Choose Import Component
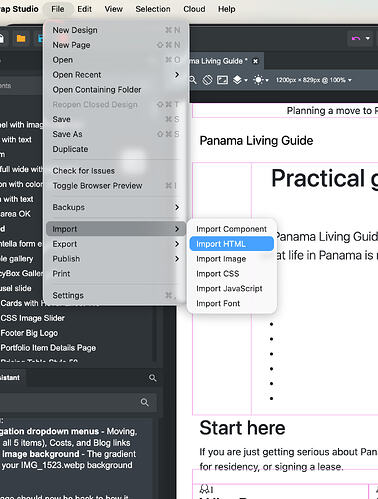 (232, 229)
